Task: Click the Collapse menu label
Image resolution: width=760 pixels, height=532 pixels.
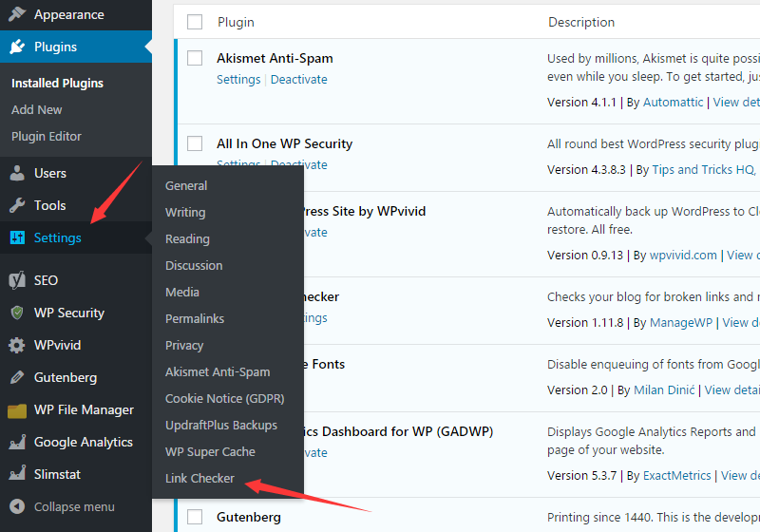Action: [x=75, y=506]
